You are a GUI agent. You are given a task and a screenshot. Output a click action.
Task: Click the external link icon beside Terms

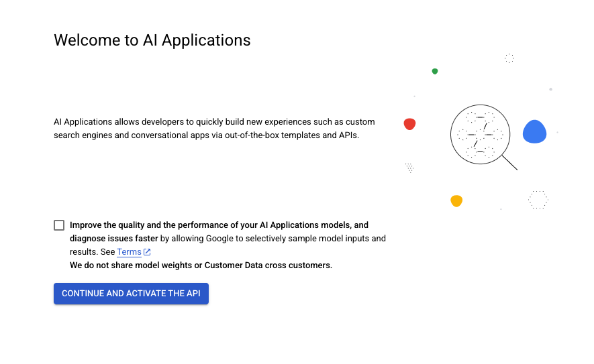coord(147,252)
